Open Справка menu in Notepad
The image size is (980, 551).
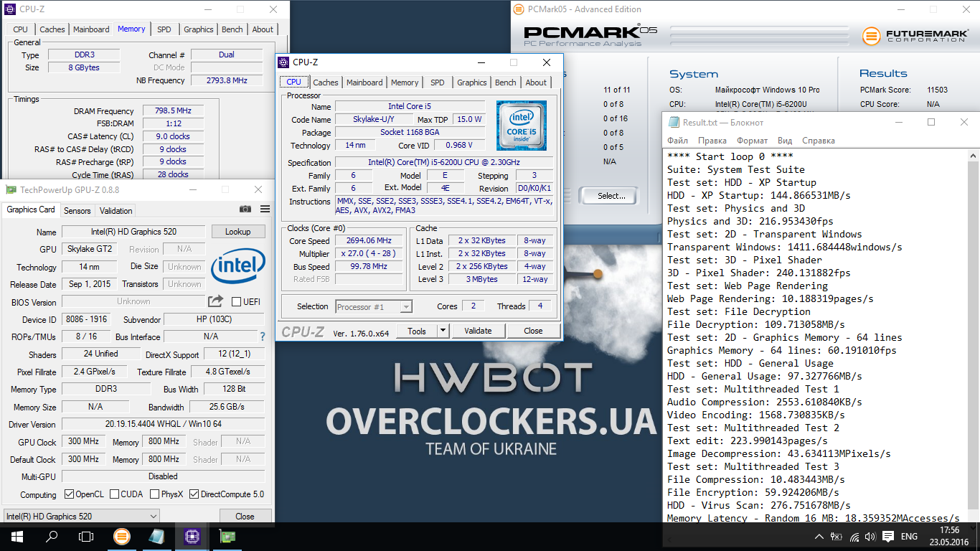(819, 141)
